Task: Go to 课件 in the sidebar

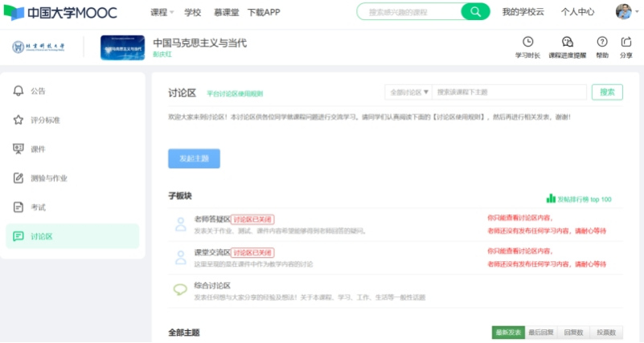Action: pyautogui.click(x=39, y=149)
